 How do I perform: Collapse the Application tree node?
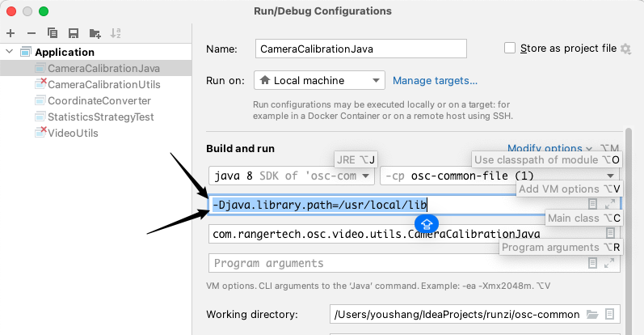click(10, 52)
